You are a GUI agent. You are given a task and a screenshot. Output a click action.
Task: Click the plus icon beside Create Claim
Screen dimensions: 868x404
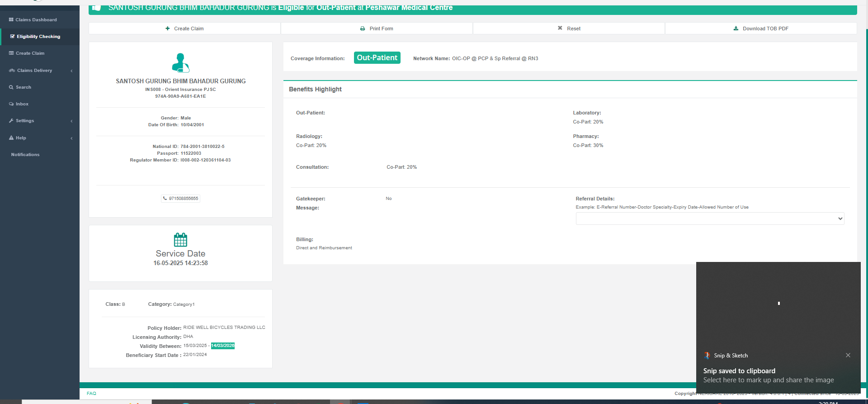coord(168,29)
